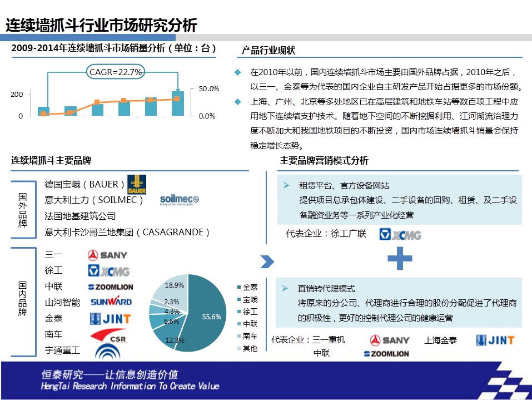Click the vertical 国外品牌 label
This screenshot has height=400, width=532.
(23, 210)
